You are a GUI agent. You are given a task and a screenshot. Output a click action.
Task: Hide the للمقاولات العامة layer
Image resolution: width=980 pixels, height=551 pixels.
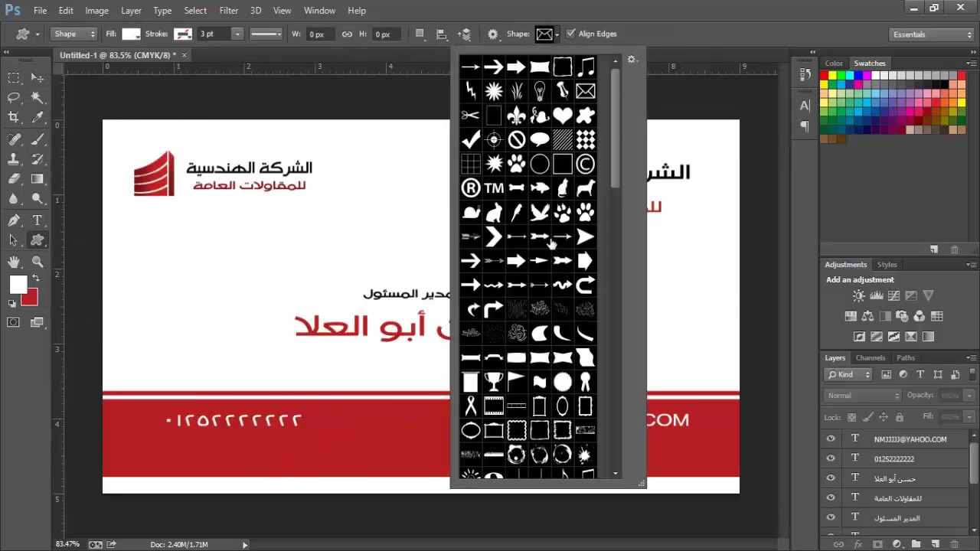(x=831, y=498)
